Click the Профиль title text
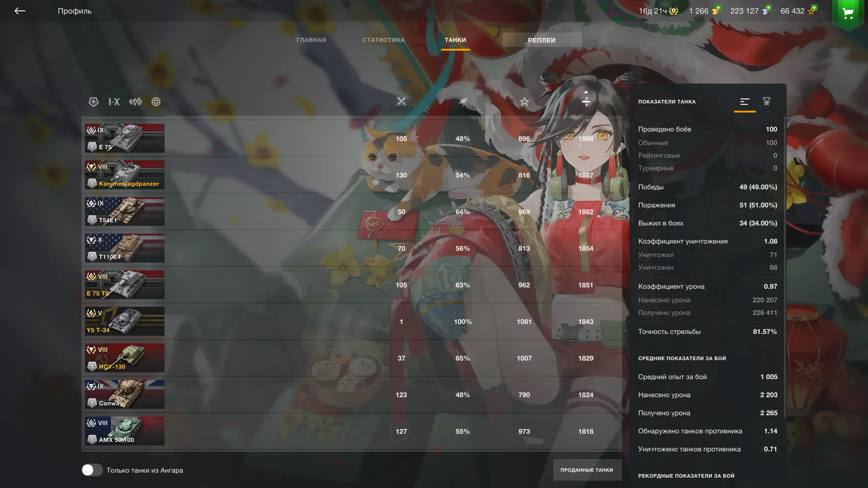The image size is (868, 488). tap(75, 11)
